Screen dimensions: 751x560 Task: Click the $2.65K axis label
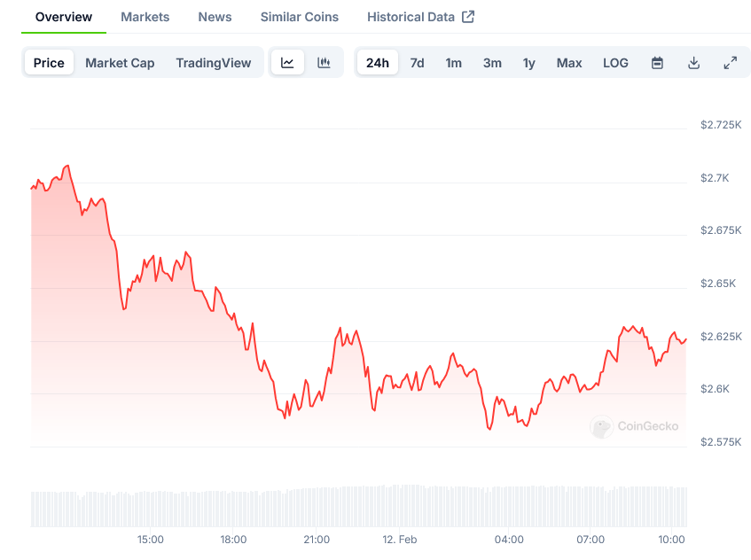(x=718, y=284)
